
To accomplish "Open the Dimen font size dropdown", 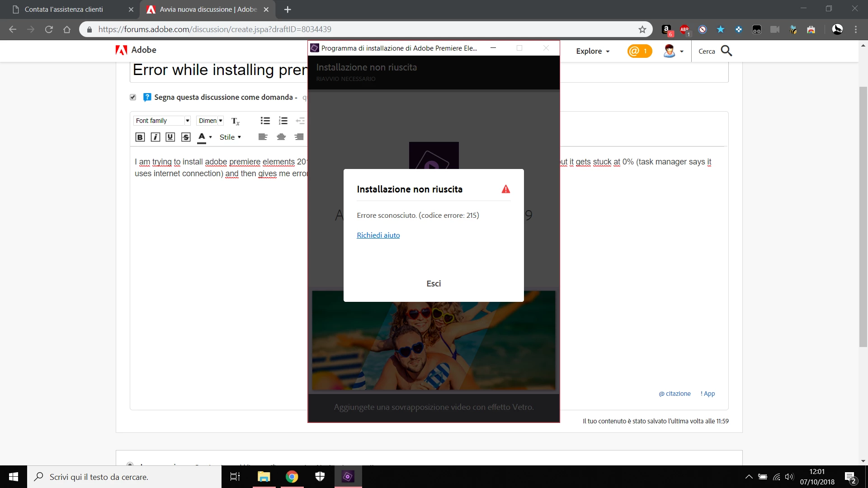I will click(x=210, y=121).
